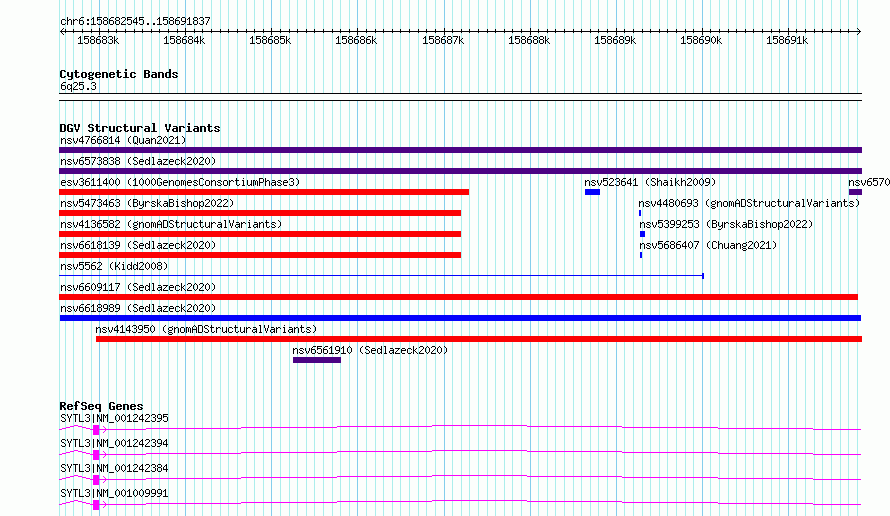Screen dimensions: 890x516
Task: Click the nsv6618139 (Sedlazeck2020) label
Action: [x=138, y=245]
